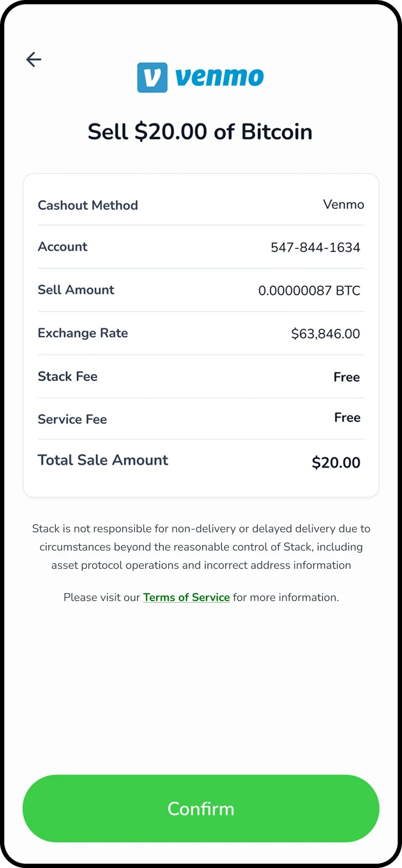402x868 pixels.
Task: Click the Venmo 'V' logo icon
Action: (152, 77)
